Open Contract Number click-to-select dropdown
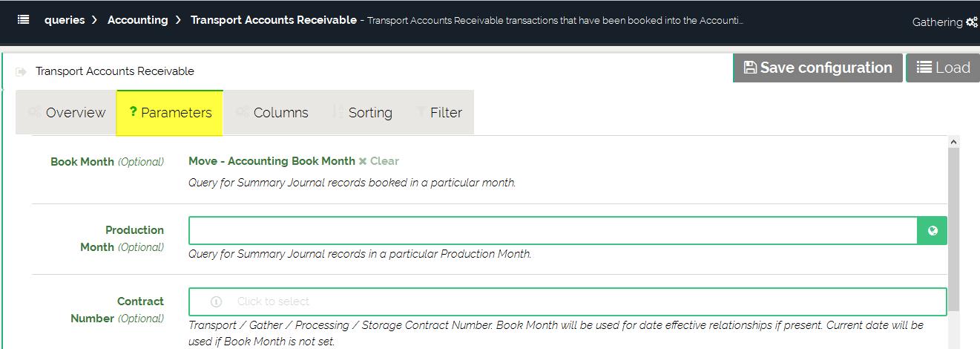The height and width of the screenshot is (349, 980). pos(568,301)
